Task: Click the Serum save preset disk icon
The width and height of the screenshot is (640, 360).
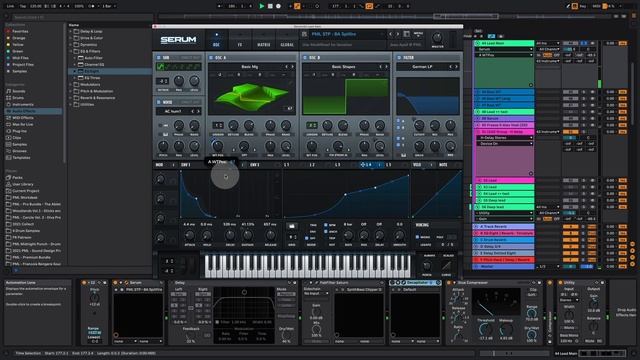Action: pyautogui.click(x=304, y=34)
